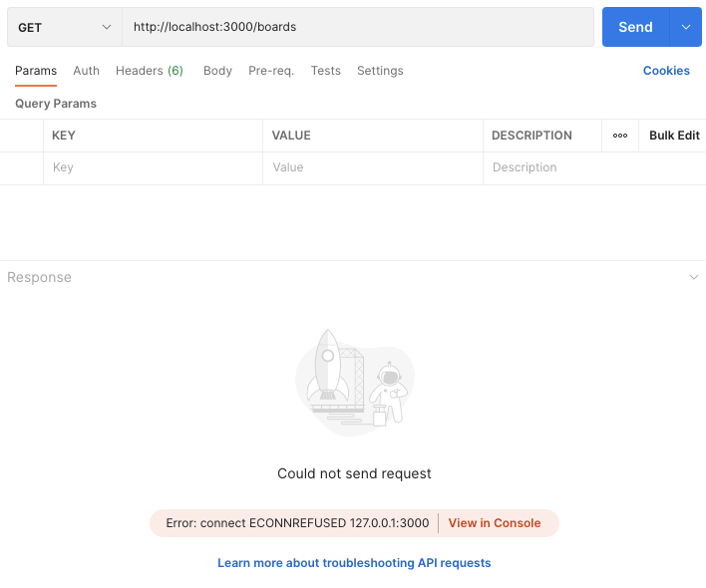Screen dimensions: 706x588
Task: Open the Cookies link
Action: coord(666,71)
